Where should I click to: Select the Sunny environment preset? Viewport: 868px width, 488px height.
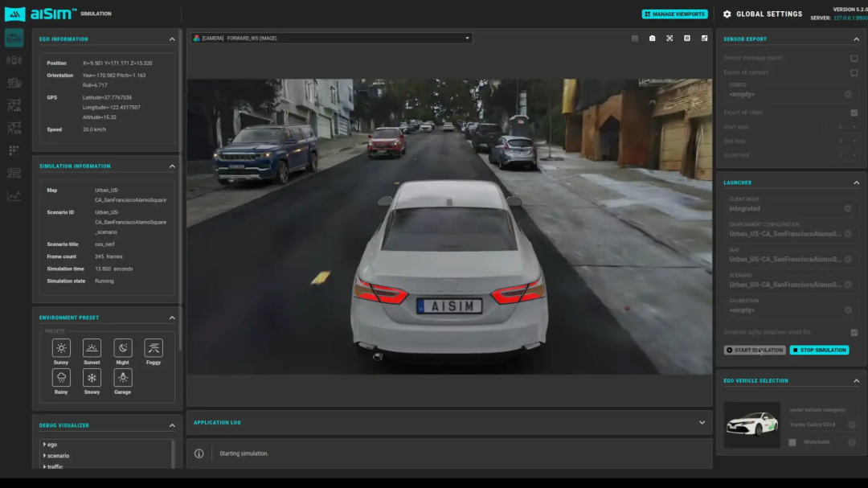(x=61, y=348)
